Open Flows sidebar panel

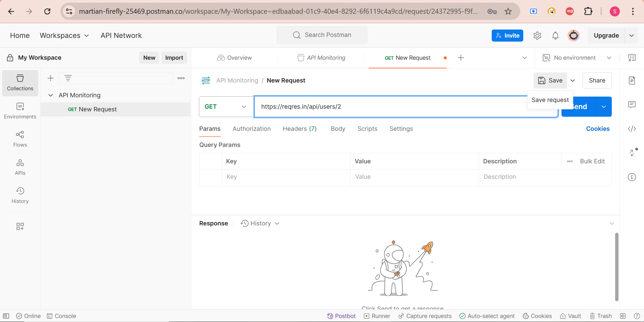coord(20,139)
